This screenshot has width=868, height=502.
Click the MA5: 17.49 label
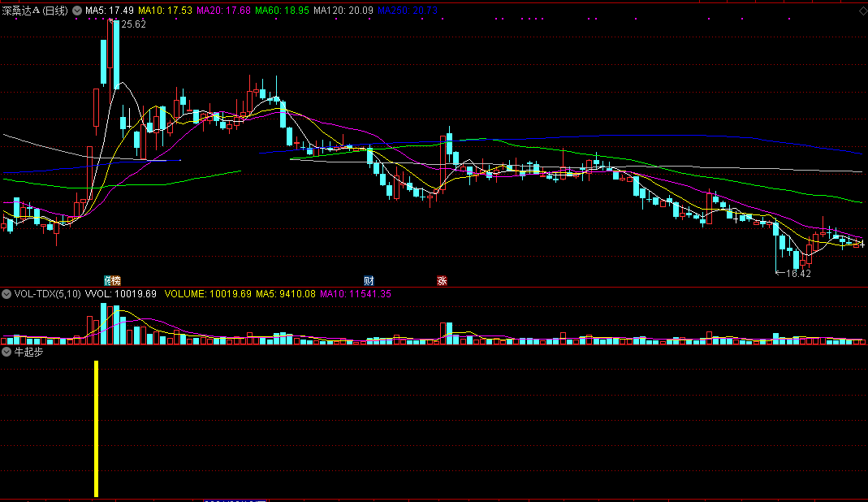coord(110,11)
